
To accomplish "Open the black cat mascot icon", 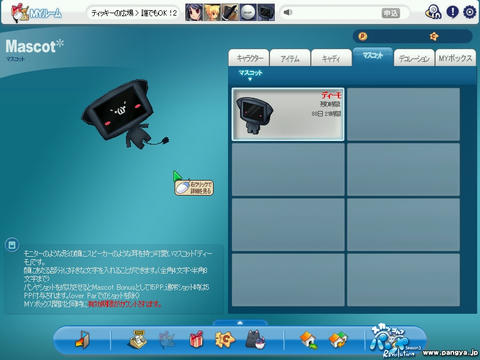I will 255,339.
